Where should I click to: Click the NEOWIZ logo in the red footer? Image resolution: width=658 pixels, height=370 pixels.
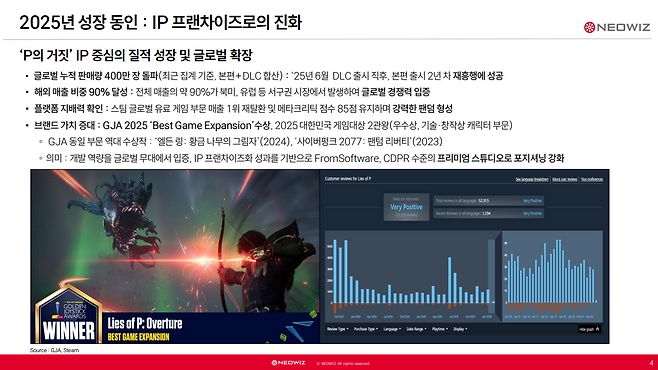tap(288, 362)
